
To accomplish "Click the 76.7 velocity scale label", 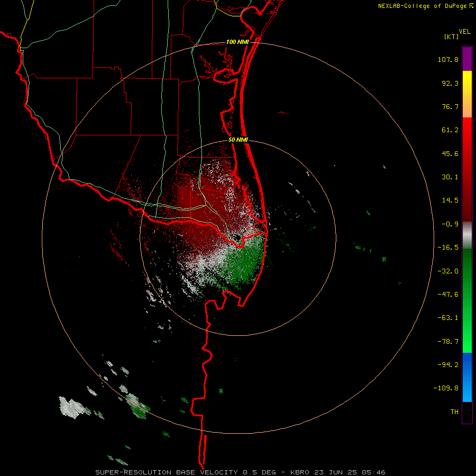I will click(x=450, y=106).
